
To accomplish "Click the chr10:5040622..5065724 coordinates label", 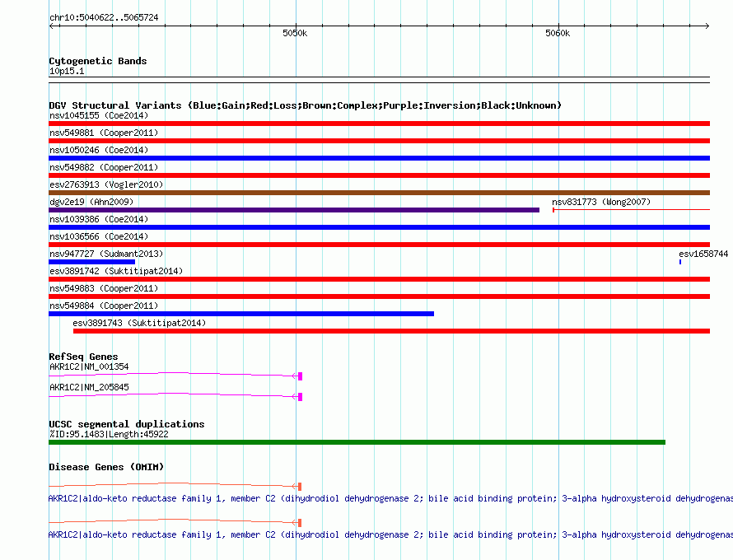I will 104,17.
